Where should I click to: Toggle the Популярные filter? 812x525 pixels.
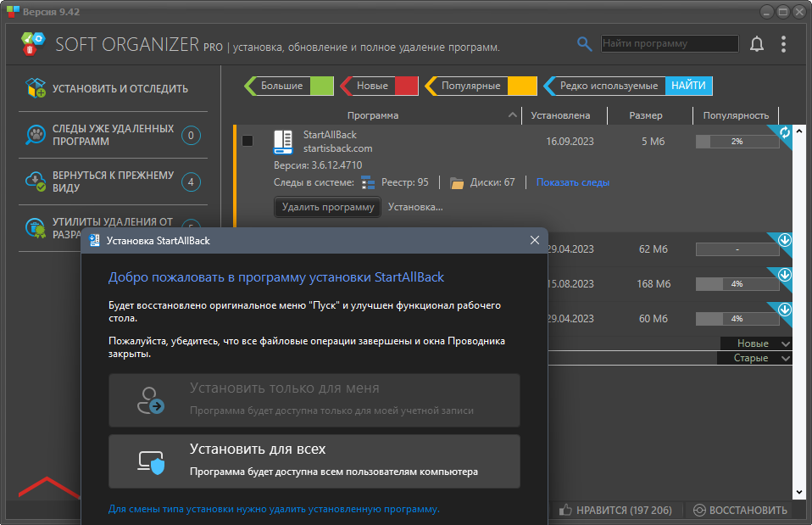click(x=481, y=86)
